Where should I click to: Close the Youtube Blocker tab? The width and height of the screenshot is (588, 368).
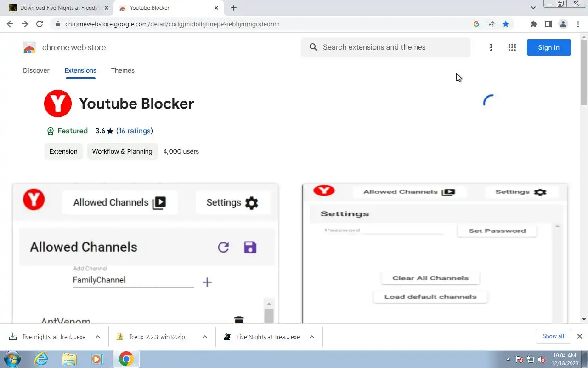217,8
